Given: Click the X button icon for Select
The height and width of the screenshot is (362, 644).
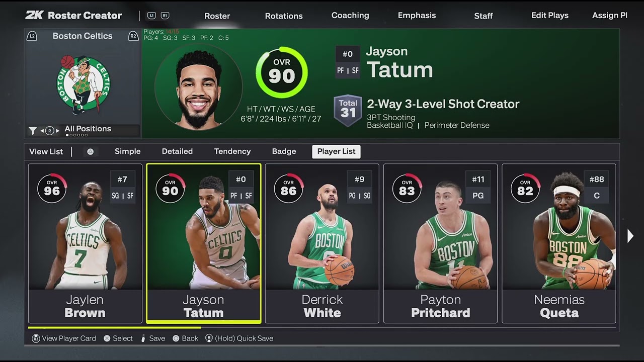Looking at the screenshot, I should click(107, 338).
